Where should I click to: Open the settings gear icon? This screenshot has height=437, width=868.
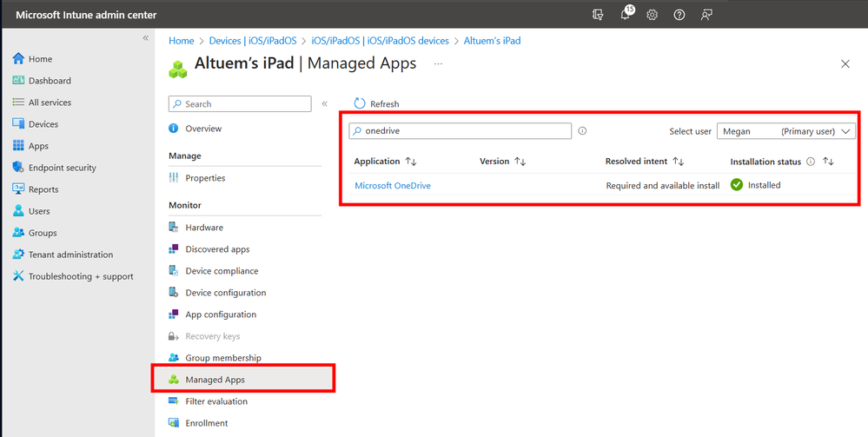coord(653,15)
